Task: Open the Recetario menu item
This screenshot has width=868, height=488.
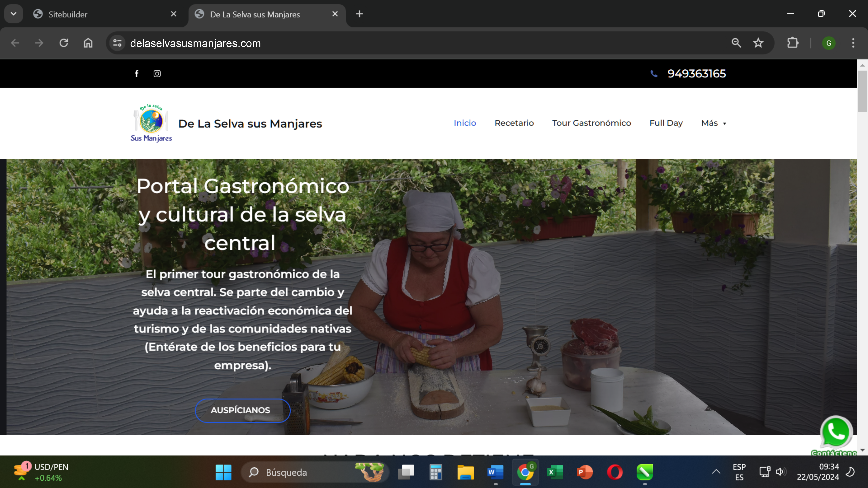Action: coord(514,123)
